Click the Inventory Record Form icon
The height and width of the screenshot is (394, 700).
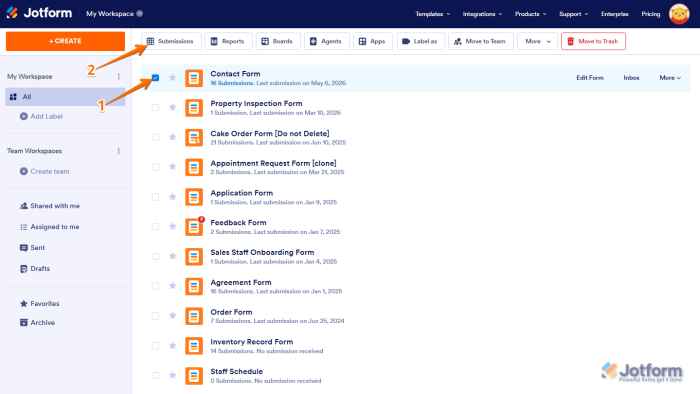pos(194,346)
